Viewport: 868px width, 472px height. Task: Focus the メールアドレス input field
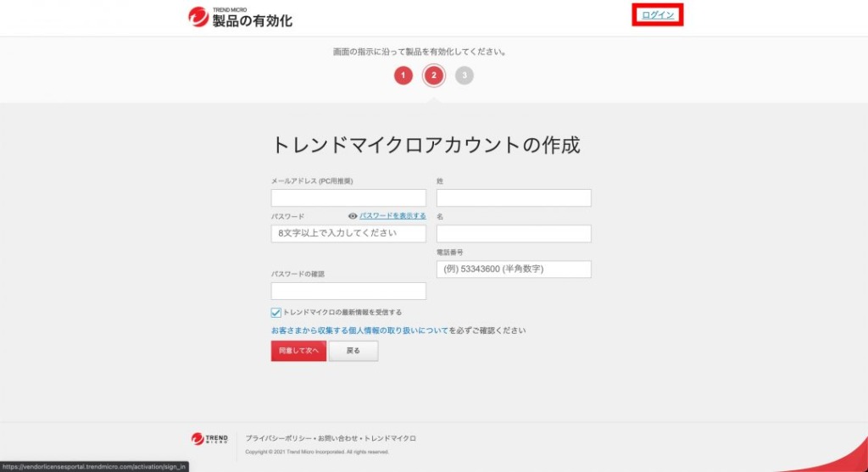348,198
